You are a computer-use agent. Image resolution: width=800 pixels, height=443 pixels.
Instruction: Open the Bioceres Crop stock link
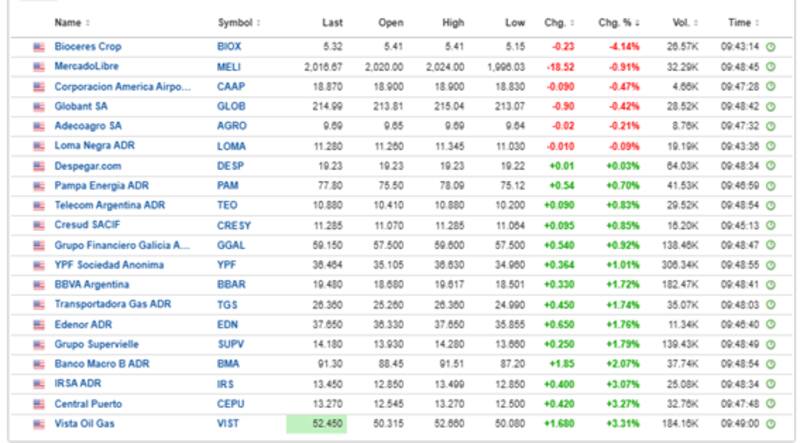click(x=88, y=47)
